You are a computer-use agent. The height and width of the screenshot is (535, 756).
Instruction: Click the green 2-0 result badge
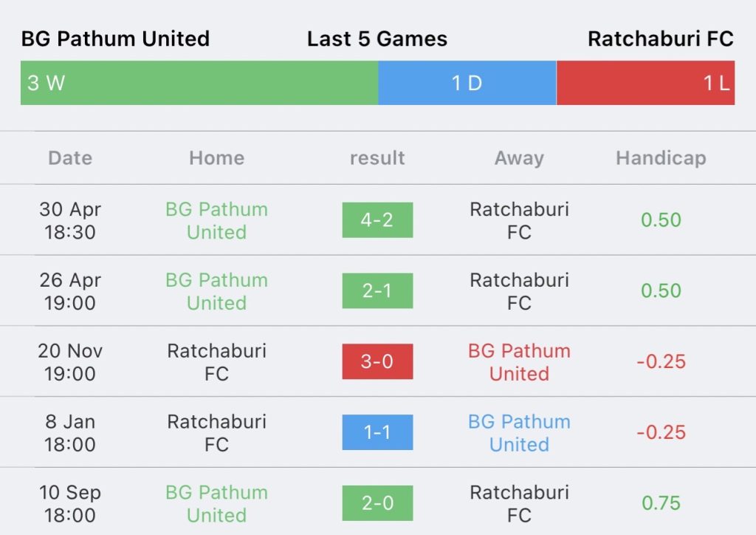(x=377, y=503)
